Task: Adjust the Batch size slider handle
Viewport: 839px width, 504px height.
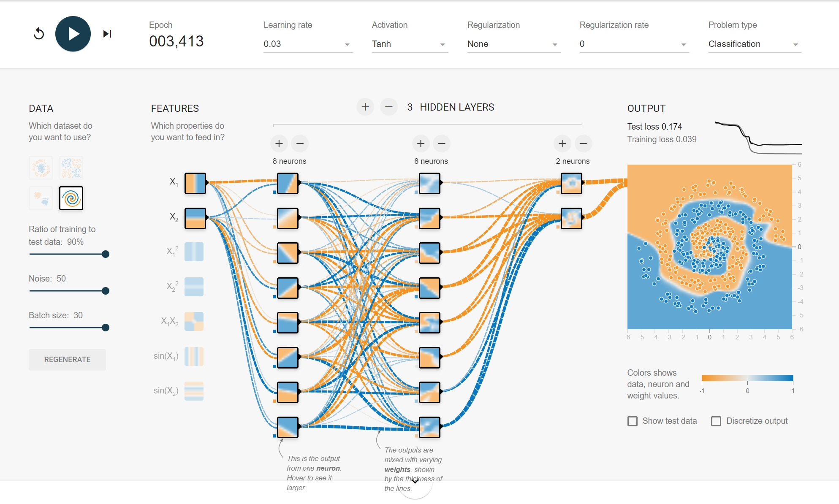Action: click(x=106, y=328)
